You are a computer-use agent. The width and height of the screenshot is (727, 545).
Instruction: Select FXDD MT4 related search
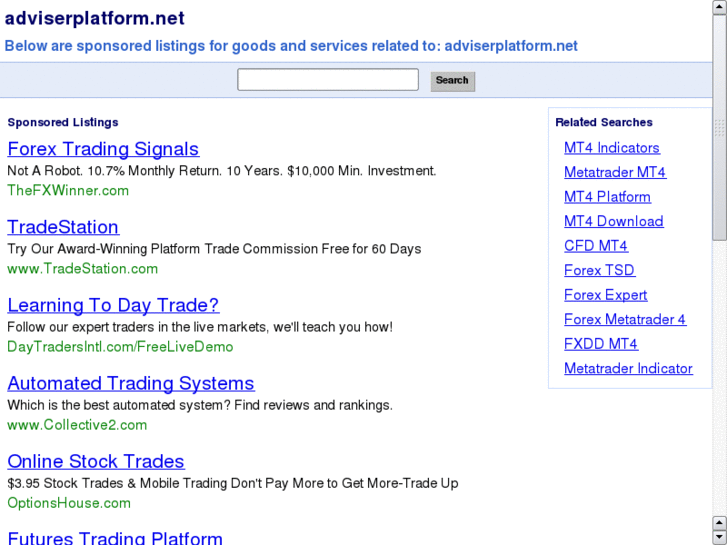pyautogui.click(x=601, y=344)
